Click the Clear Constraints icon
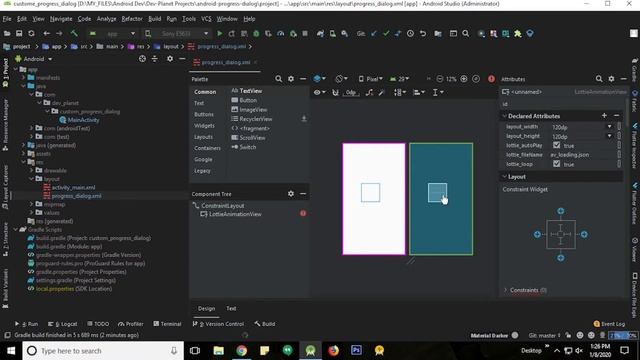Viewport: 640px width, 360px height. pyautogui.click(x=369, y=93)
